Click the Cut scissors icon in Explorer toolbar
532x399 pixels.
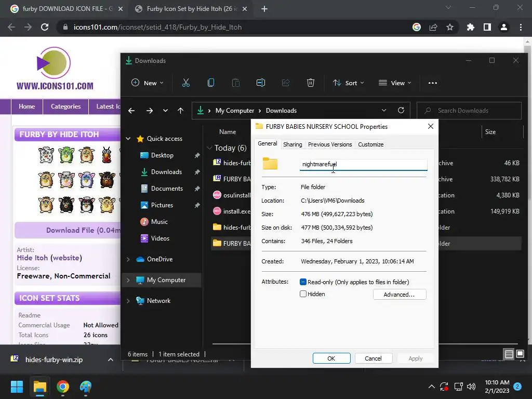(186, 83)
